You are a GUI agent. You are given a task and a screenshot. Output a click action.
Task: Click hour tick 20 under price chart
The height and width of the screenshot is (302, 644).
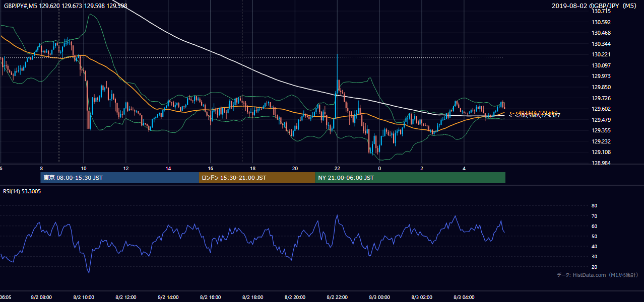295,168
